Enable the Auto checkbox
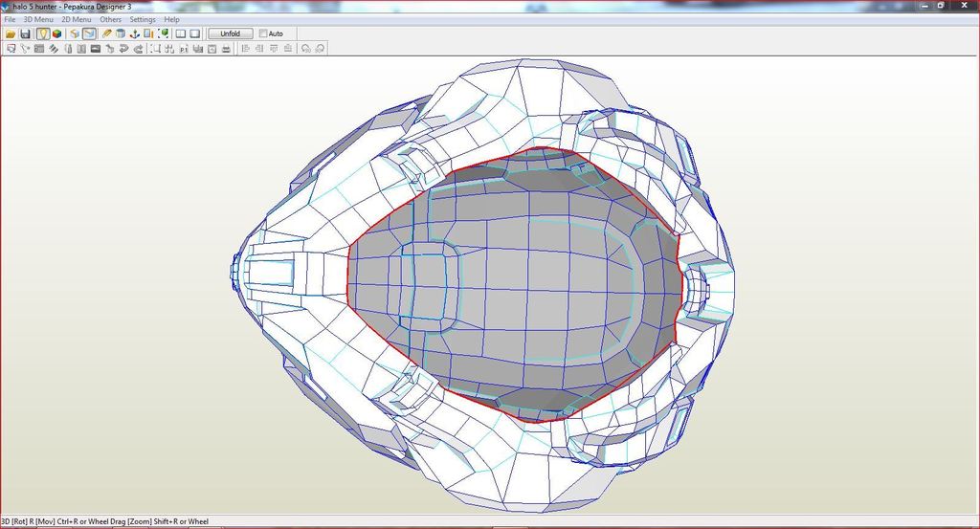 click(263, 33)
